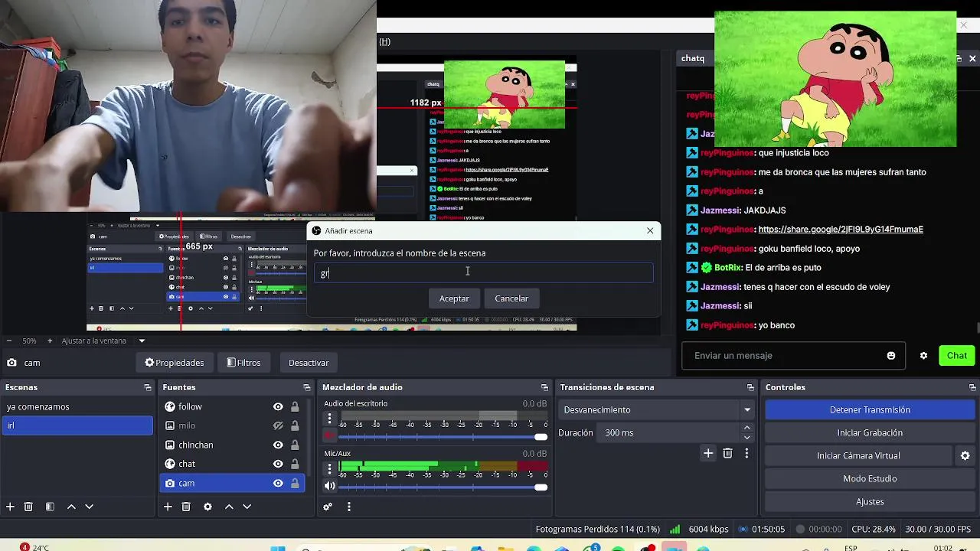Move the selected scene up
The width and height of the screenshot is (980, 551).
pos(71,507)
